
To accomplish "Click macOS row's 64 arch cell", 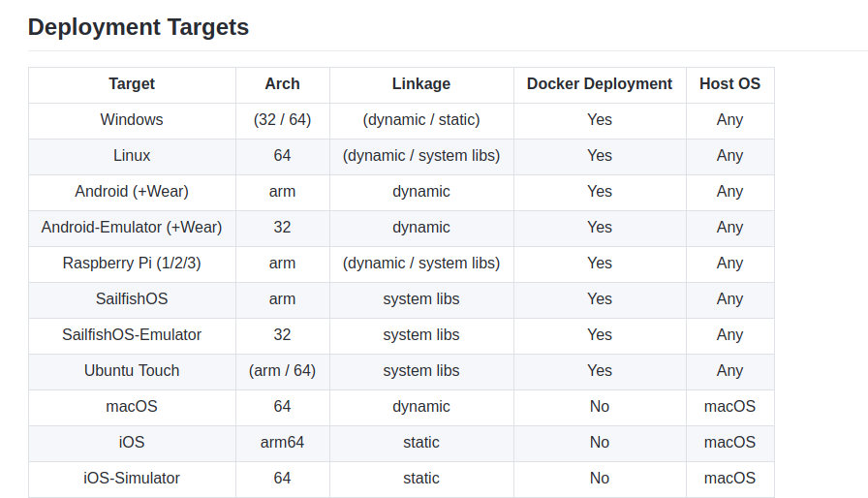I will [282, 407].
